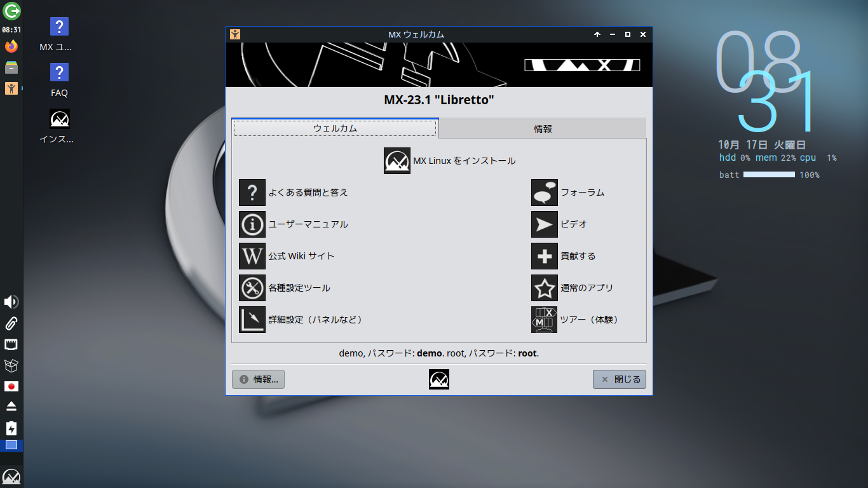Viewport: 868px width, 488px height.
Task: Open the package updater box icon
Action: click(x=11, y=365)
